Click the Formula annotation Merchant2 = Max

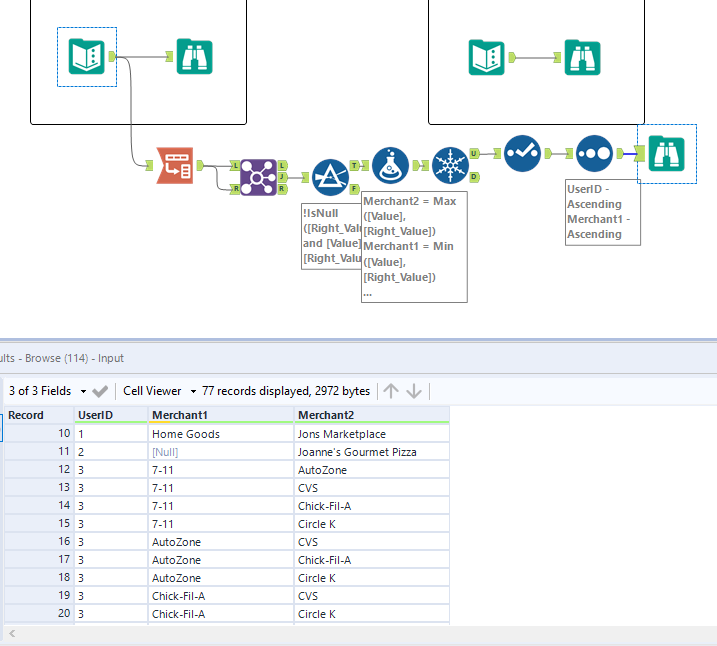tap(414, 247)
